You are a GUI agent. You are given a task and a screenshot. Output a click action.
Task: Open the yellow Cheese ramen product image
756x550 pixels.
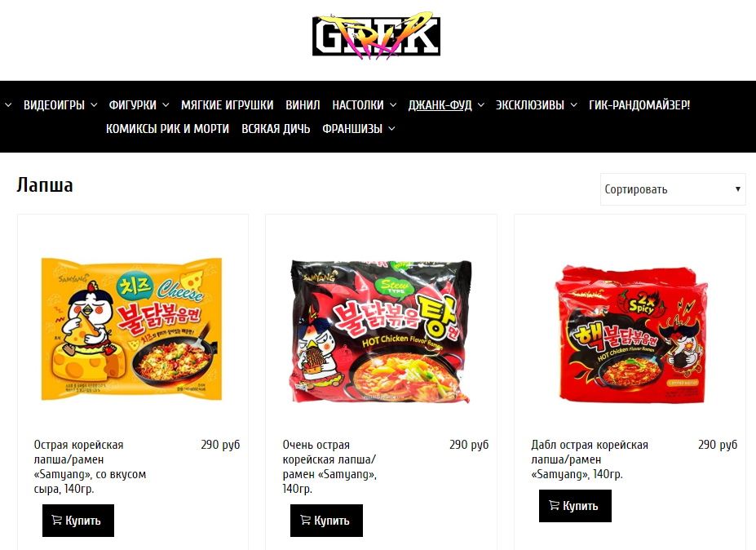(131, 330)
